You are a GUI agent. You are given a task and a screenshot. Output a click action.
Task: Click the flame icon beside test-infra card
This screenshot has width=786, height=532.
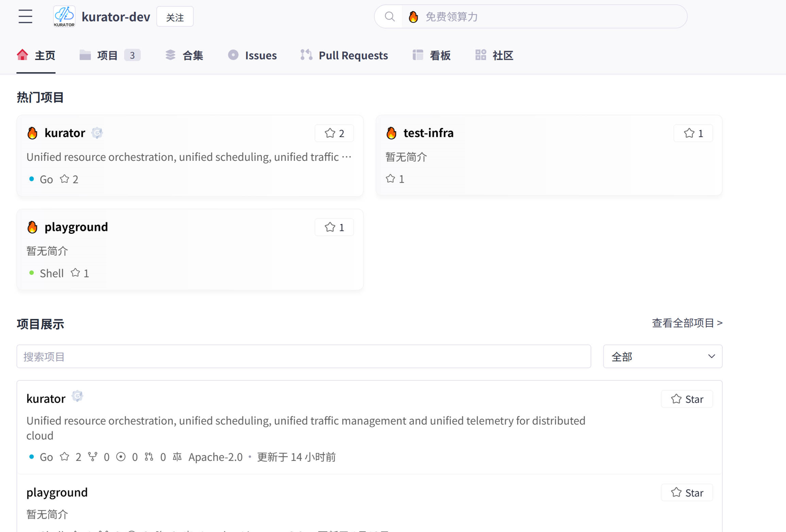coord(391,133)
